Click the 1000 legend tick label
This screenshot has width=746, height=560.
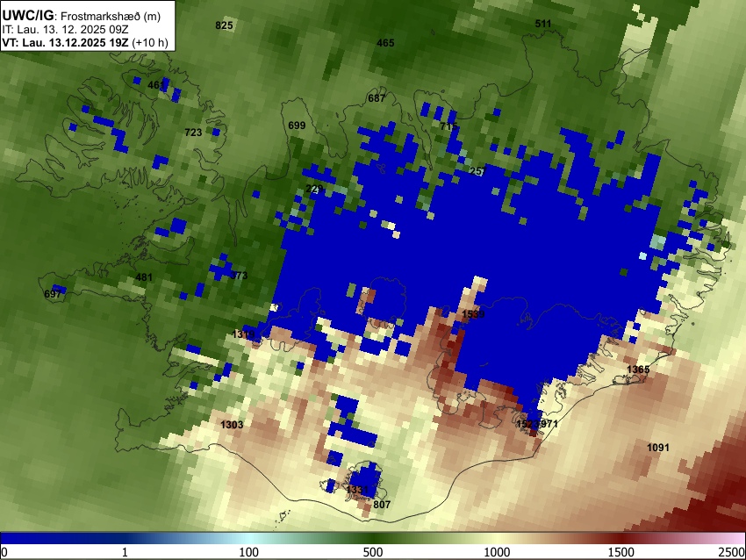497,552
